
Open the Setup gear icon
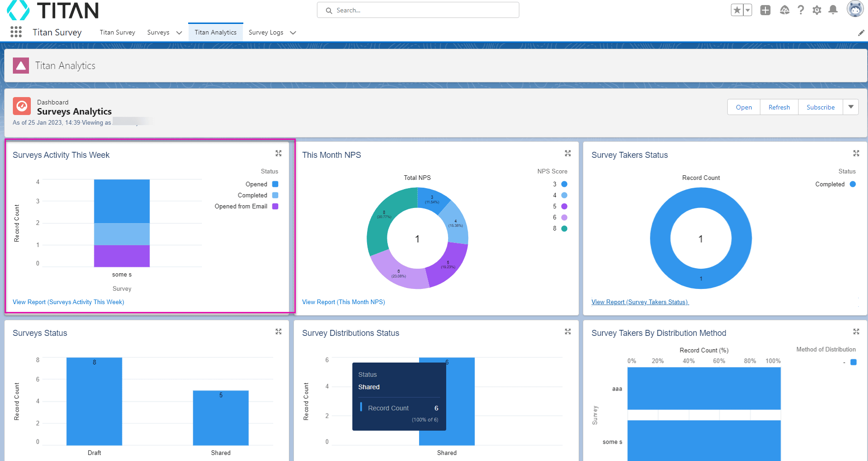(x=817, y=10)
